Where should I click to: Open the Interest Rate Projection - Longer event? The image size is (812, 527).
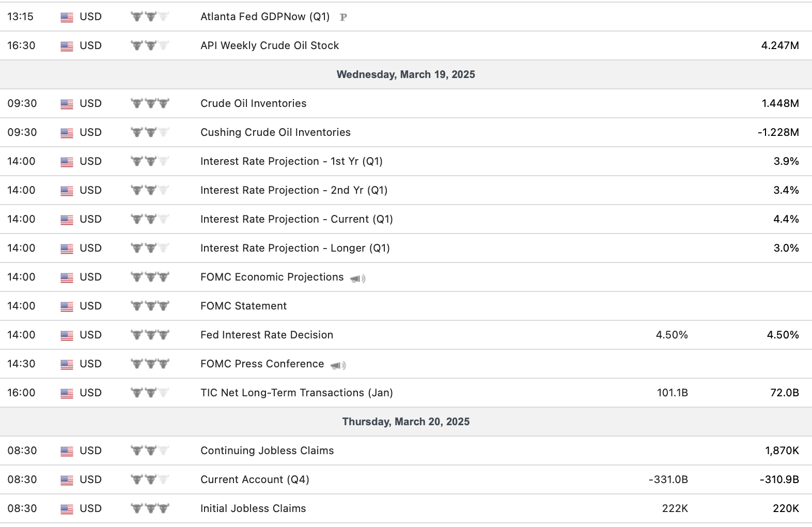[x=295, y=248]
